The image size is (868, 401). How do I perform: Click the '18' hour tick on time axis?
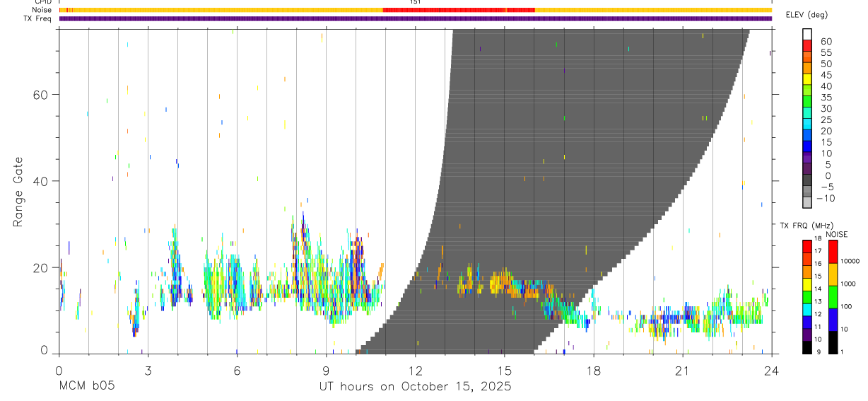tap(594, 370)
